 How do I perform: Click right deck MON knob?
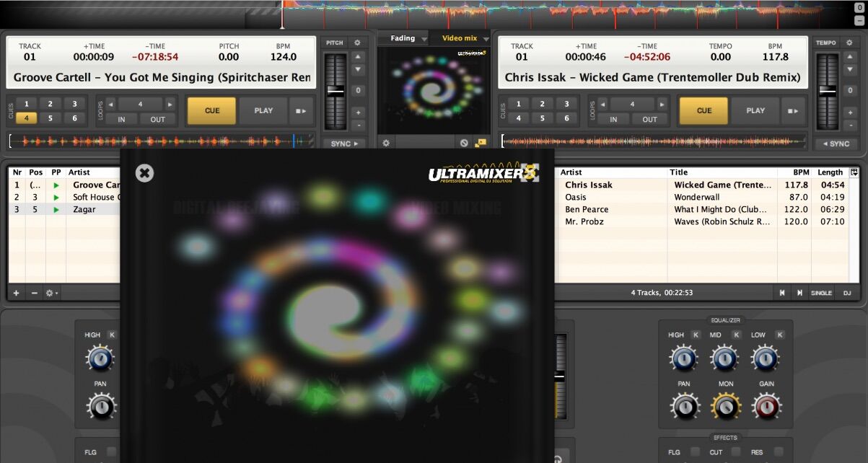[726, 406]
